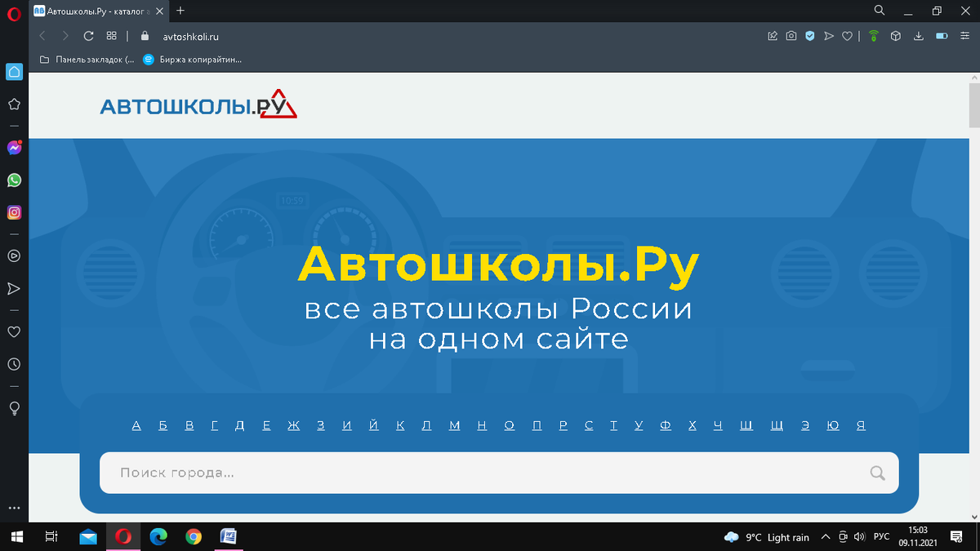Open Microsoft Edge from the taskbar
The height and width of the screenshot is (551, 980).
coord(158,536)
